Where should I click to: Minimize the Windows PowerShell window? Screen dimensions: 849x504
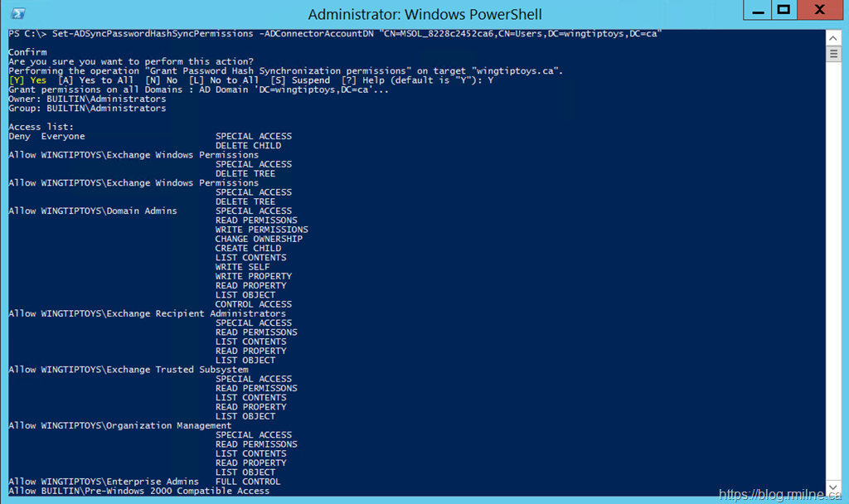(757, 11)
